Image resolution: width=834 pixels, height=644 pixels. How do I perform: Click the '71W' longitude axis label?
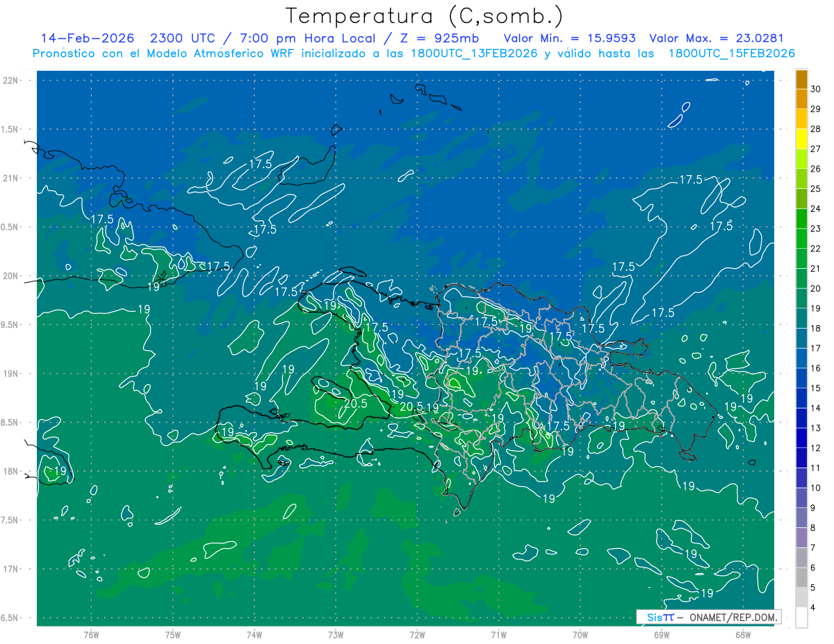(498, 635)
